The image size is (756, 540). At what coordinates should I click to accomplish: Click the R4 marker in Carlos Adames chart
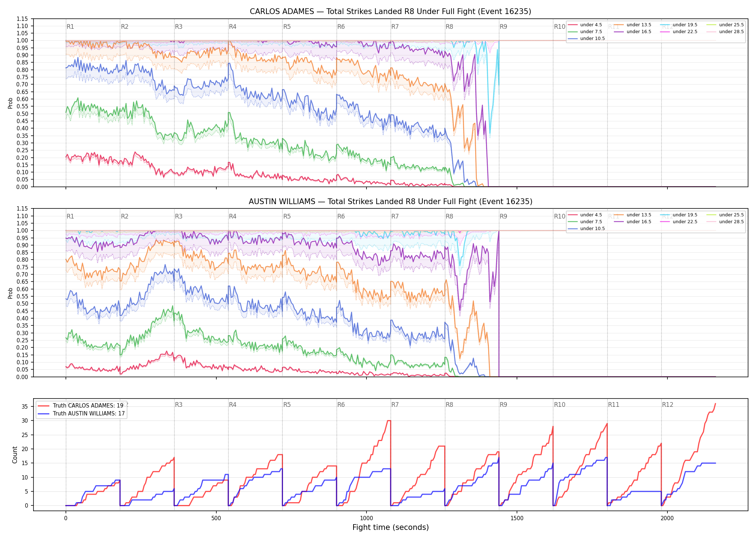[233, 27]
